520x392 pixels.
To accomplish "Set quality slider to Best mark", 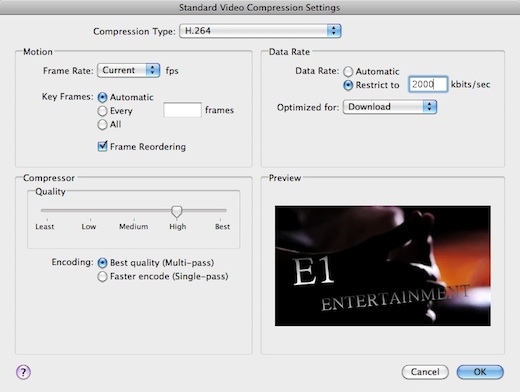I will (220, 211).
